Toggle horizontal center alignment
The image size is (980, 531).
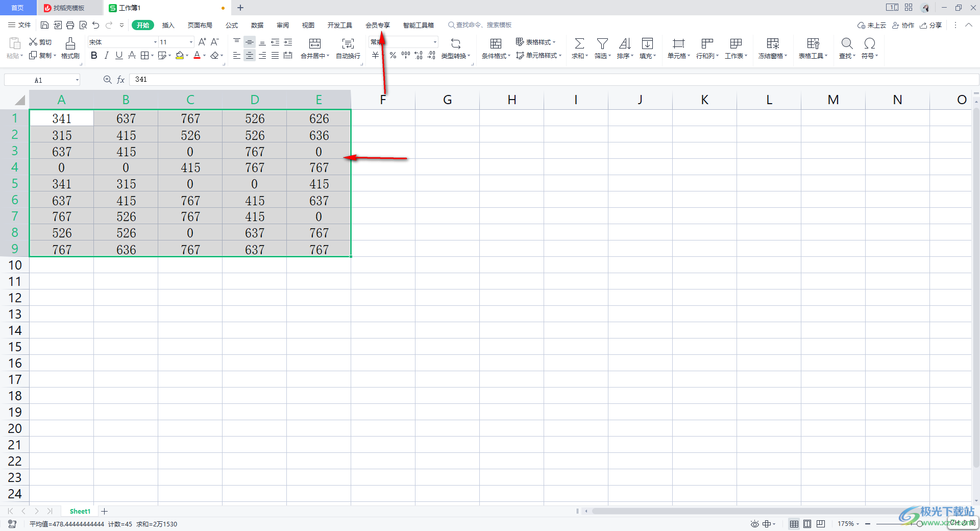249,55
